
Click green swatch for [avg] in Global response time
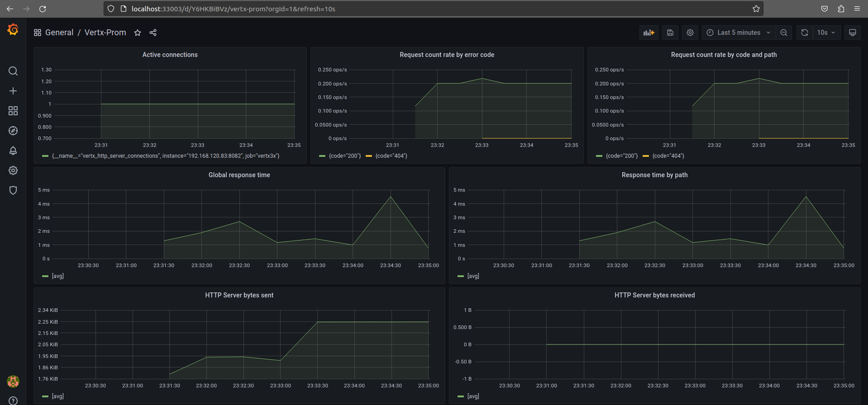coord(45,276)
